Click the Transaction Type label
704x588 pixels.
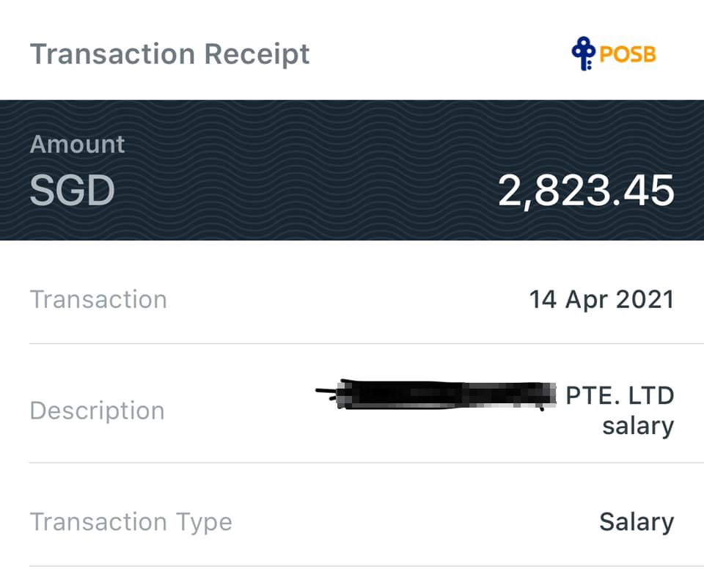click(131, 522)
